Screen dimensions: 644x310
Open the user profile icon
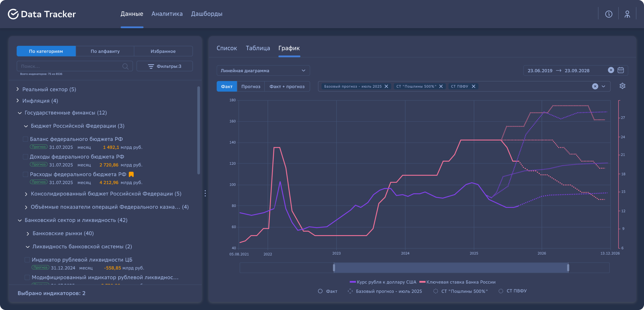coord(627,14)
